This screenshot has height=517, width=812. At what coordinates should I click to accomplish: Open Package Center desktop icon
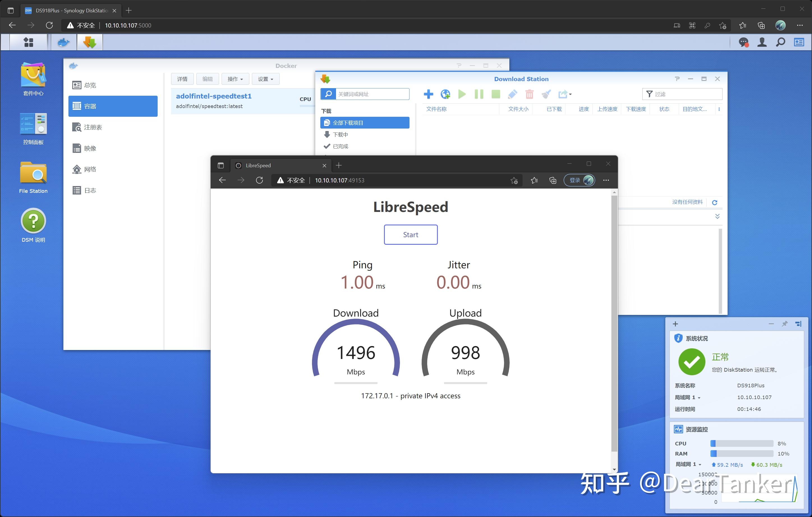(33, 79)
